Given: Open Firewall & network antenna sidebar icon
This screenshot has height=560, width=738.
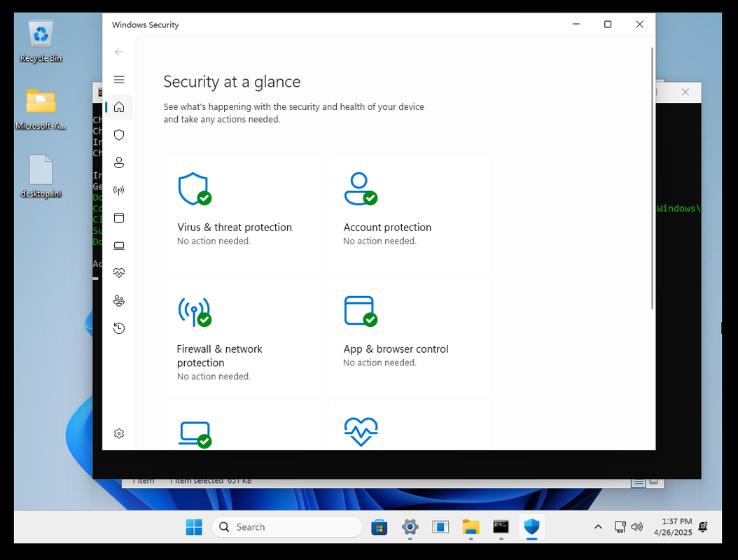Looking at the screenshot, I should 119,190.
